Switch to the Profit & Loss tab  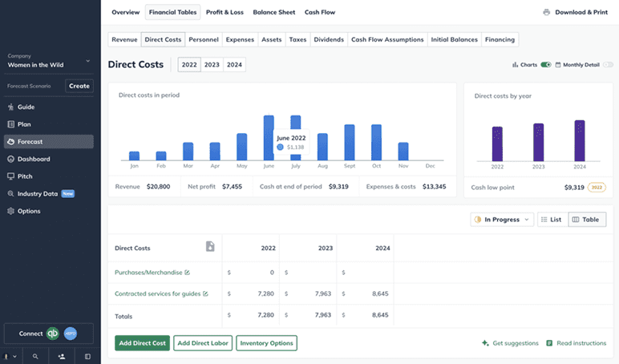pos(225,12)
